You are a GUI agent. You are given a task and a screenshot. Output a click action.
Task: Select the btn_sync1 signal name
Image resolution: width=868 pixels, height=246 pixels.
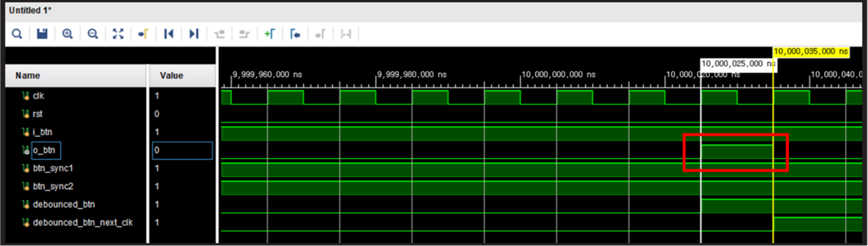[x=53, y=168]
